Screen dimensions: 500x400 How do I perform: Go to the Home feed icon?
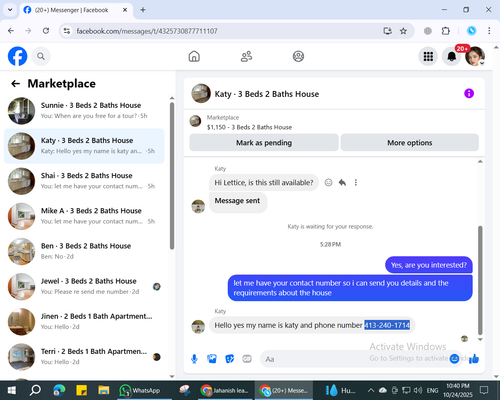coord(194,56)
